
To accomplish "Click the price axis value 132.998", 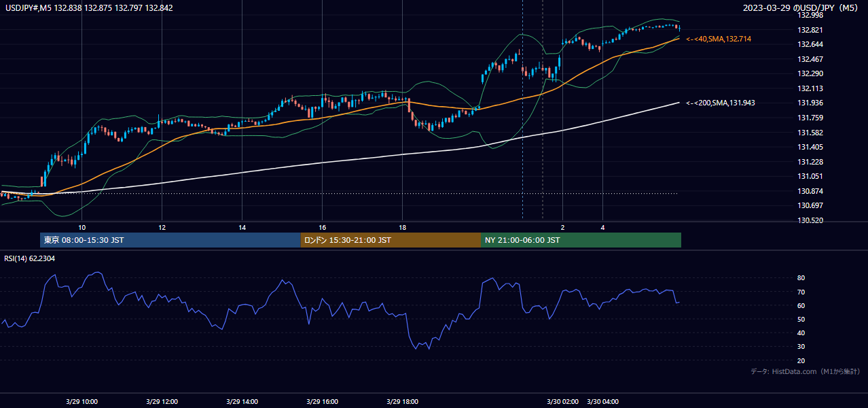I will (810, 16).
